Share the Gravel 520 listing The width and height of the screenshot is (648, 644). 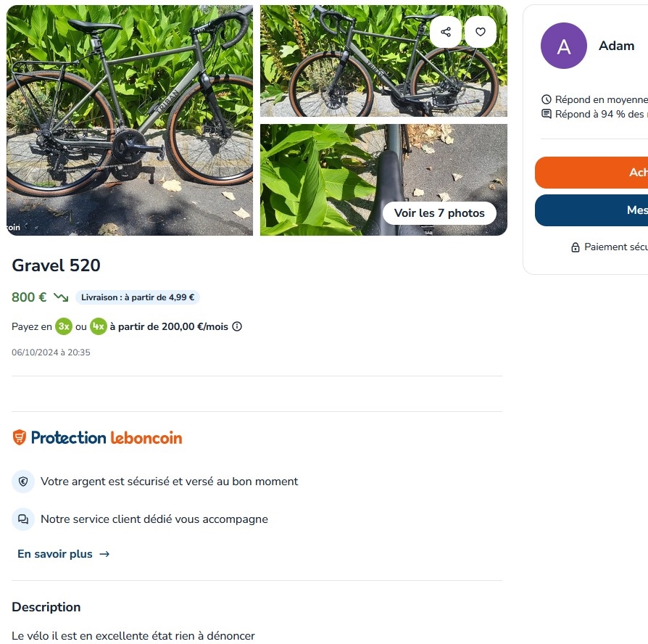pos(445,31)
